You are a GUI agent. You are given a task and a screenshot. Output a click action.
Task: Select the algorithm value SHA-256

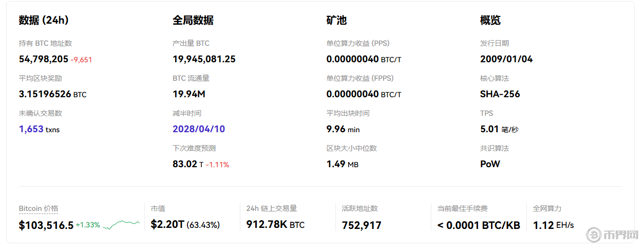point(500,94)
